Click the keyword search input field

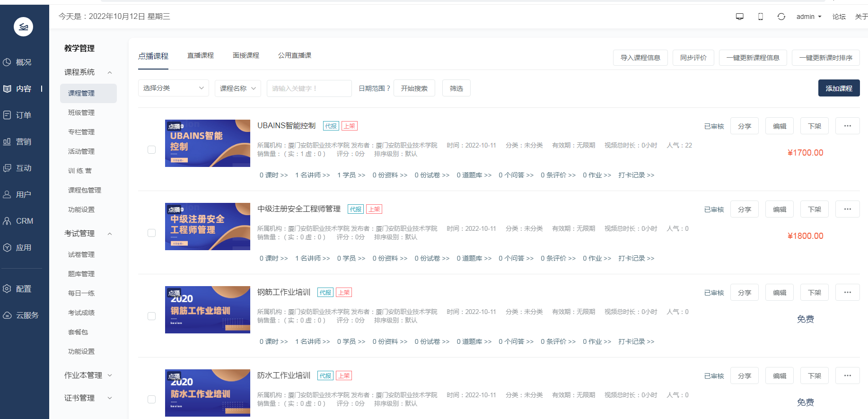click(309, 88)
